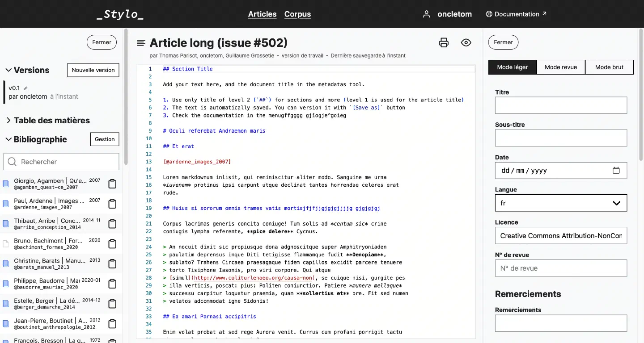Click the hamburger icon beside article title
The height and width of the screenshot is (343, 644).
pos(141,43)
